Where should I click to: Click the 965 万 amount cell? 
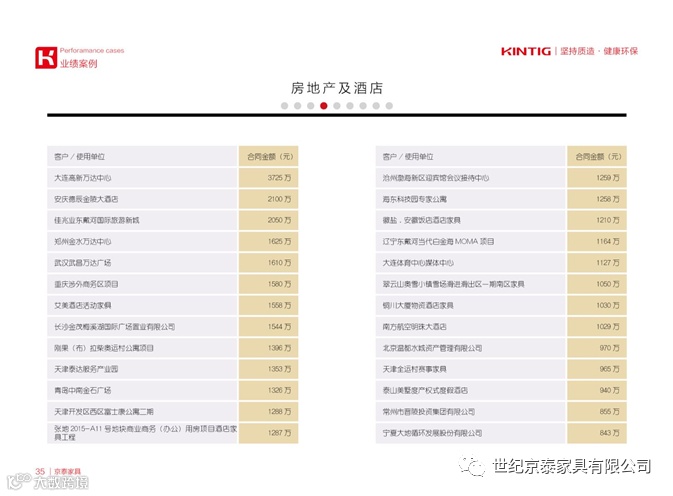click(x=597, y=369)
